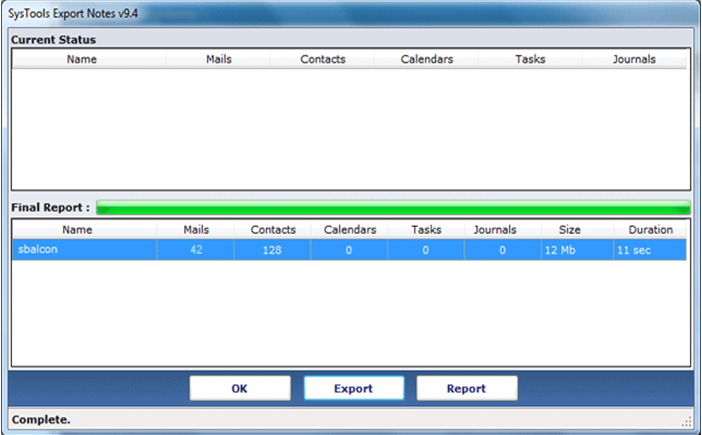Click Tasks column header in Current Status
The width and height of the screenshot is (702, 435).
point(530,59)
